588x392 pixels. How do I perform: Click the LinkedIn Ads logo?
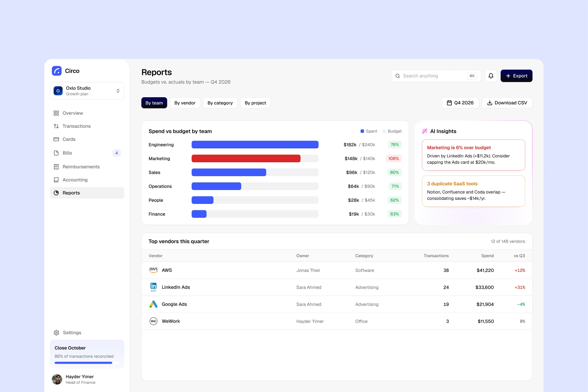(153, 287)
